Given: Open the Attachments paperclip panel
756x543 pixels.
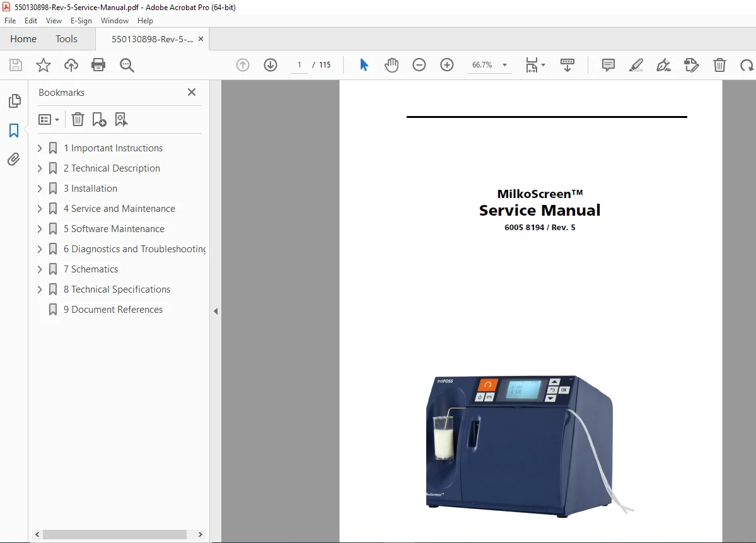Looking at the screenshot, I should [14, 159].
